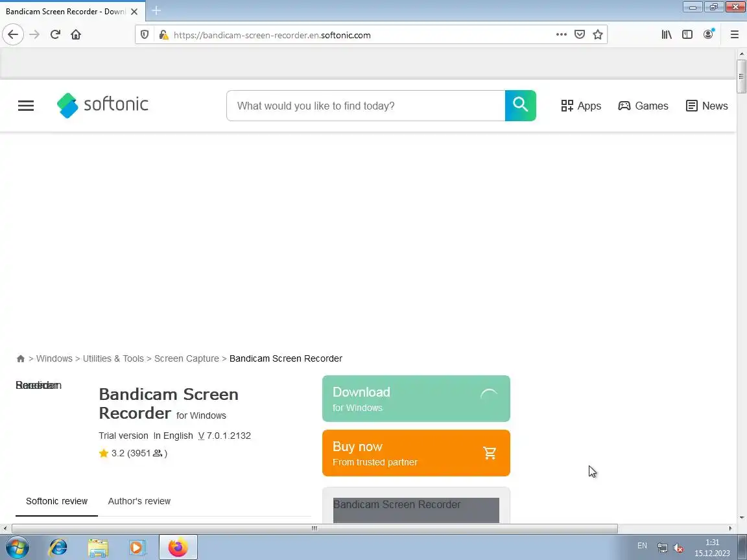Click the shopping cart icon on Buy now
Screen dimensions: 747x560
pos(490,453)
